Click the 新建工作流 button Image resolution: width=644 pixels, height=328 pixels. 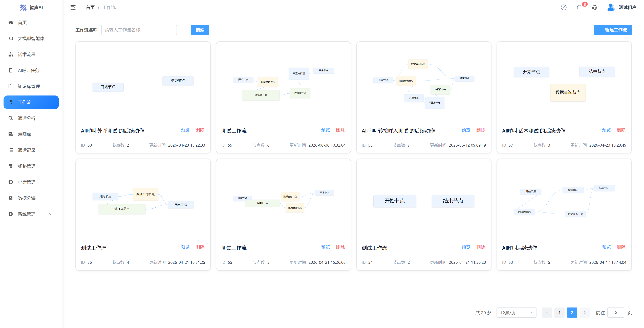(612, 30)
